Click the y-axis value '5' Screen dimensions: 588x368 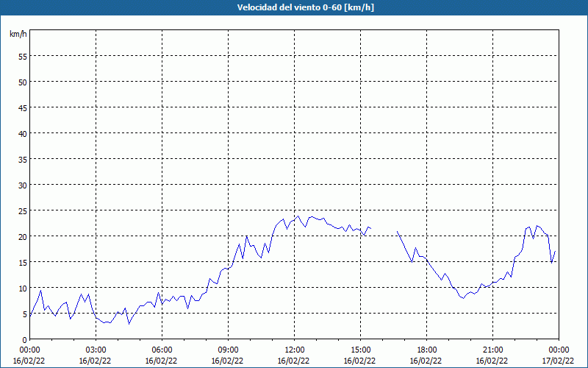pyautogui.click(x=24, y=314)
